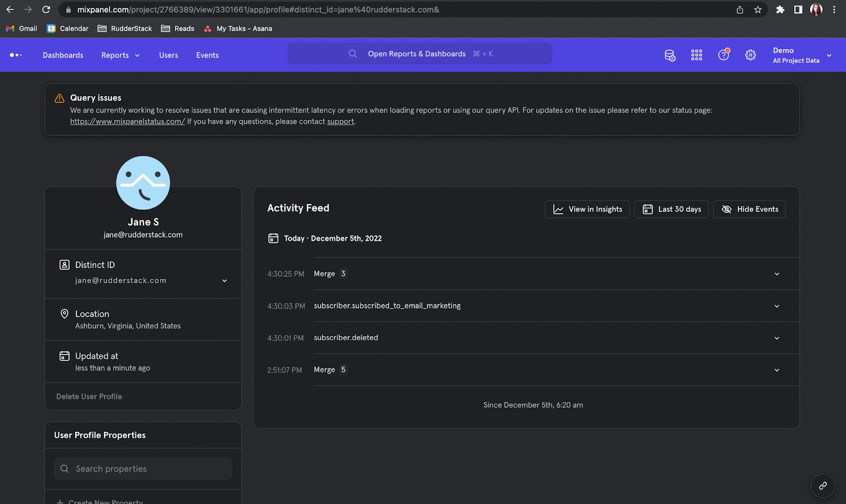The image size is (846, 504).
Task: Bookmark this page with star icon
Action: click(x=758, y=10)
